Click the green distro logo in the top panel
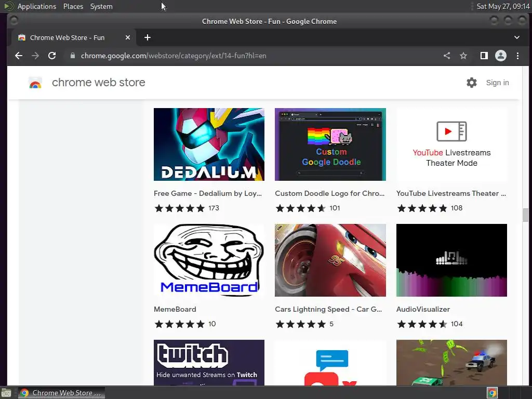Image resolution: width=532 pixels, height=399 pixels. [x=8, y=6]
